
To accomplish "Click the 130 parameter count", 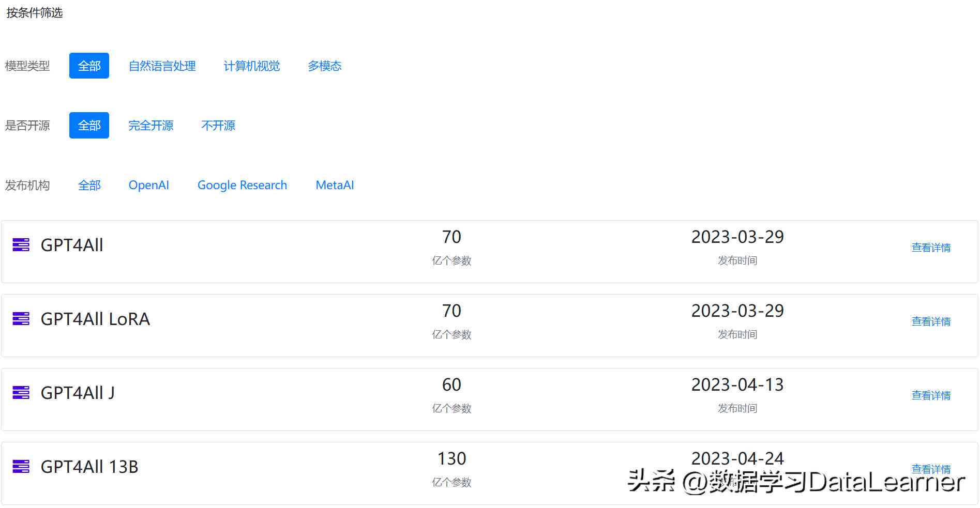I will point(451,458).
